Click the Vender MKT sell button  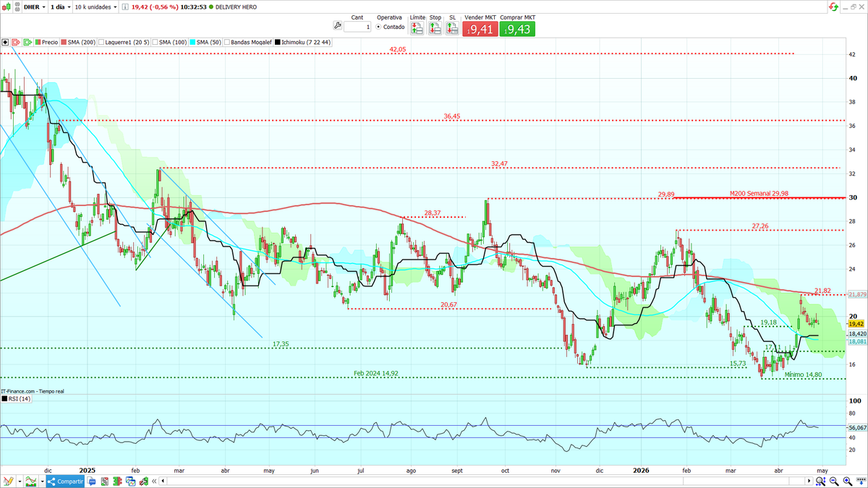pyautogui.click(x=480, y=29)
